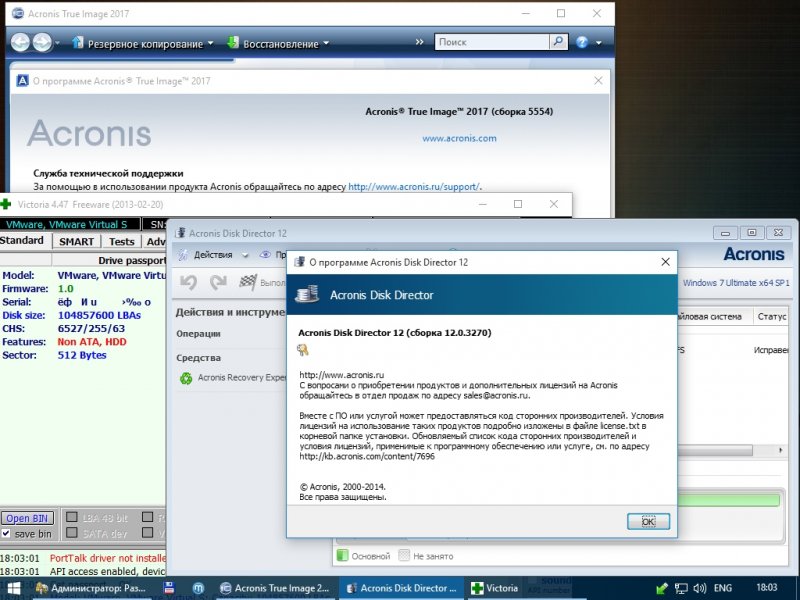Click the eye view icon in Disk Director
The width and height of the screenshot is (800, 600).
pos(265,255)
